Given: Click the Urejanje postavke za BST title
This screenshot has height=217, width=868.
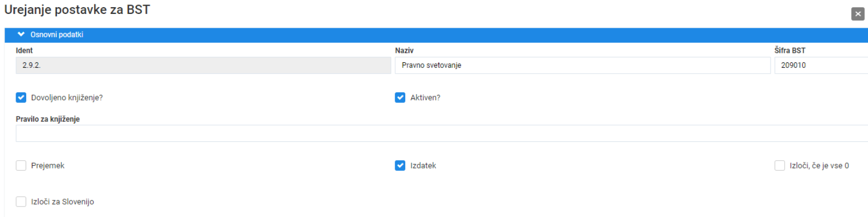Looking at the screenshot, I should tap(77, 9).
